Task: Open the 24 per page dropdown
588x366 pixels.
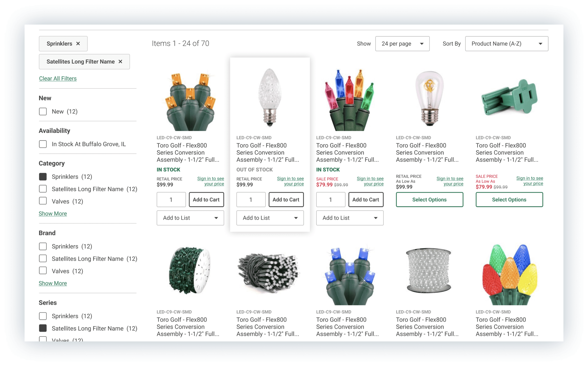Action: 402,44
